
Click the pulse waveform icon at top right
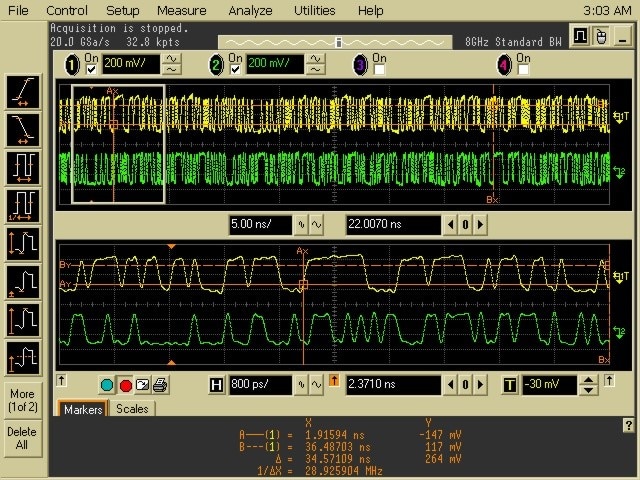pos(580,36)
